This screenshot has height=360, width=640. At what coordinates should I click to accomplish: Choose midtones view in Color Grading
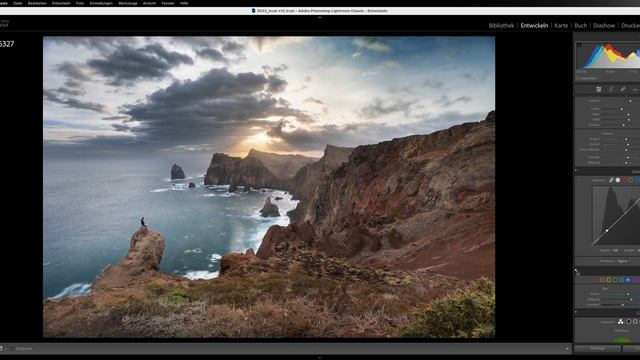tap(635, 322)
